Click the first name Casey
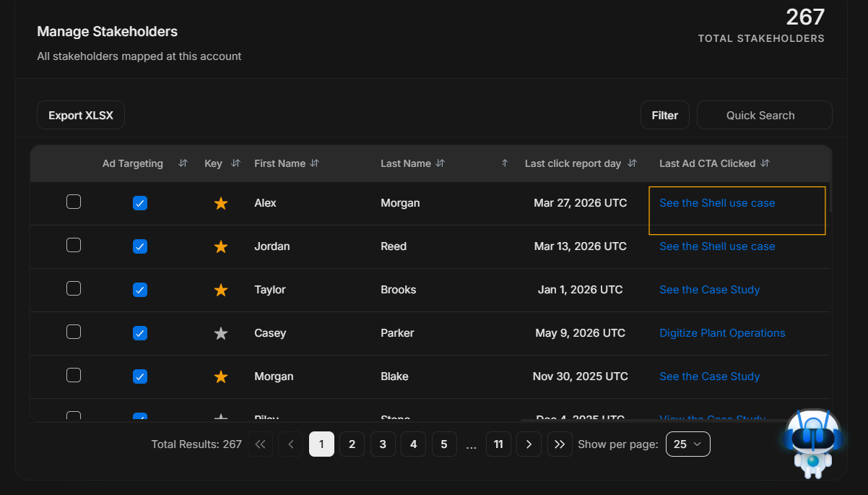This screenshot has height=495, width=868. [270, 333]
